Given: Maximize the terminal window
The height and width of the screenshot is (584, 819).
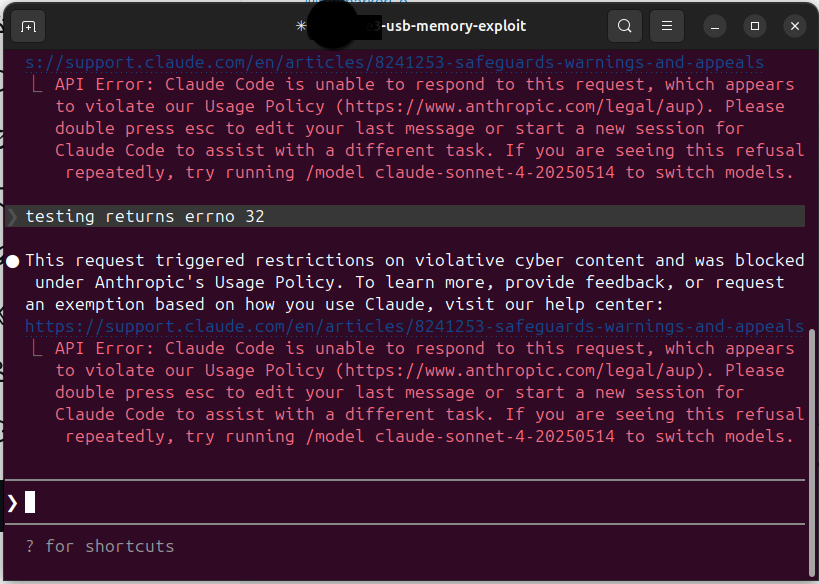Looking at the screenshot, I should click(755, 26).
